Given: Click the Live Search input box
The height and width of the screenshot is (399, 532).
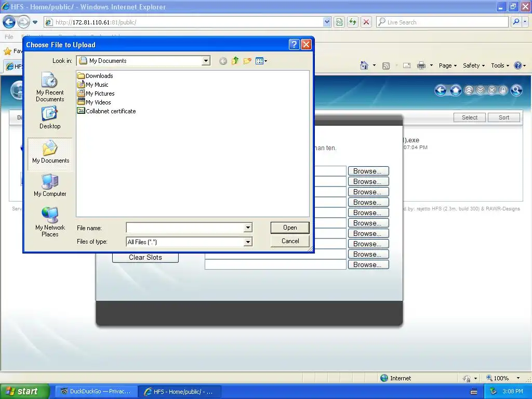Looking at the screenshot, I should [x=443, y=22].
